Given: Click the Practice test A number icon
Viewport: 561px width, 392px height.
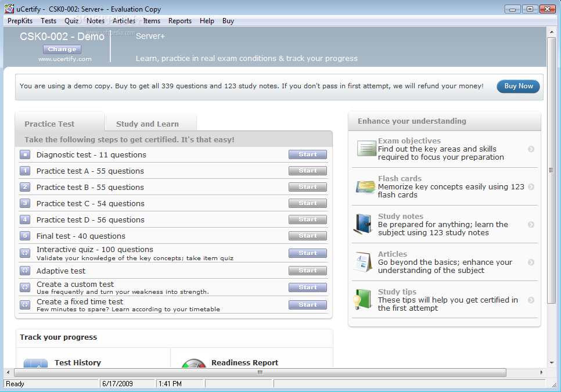Looking at the screenshot, I should 25,171.
